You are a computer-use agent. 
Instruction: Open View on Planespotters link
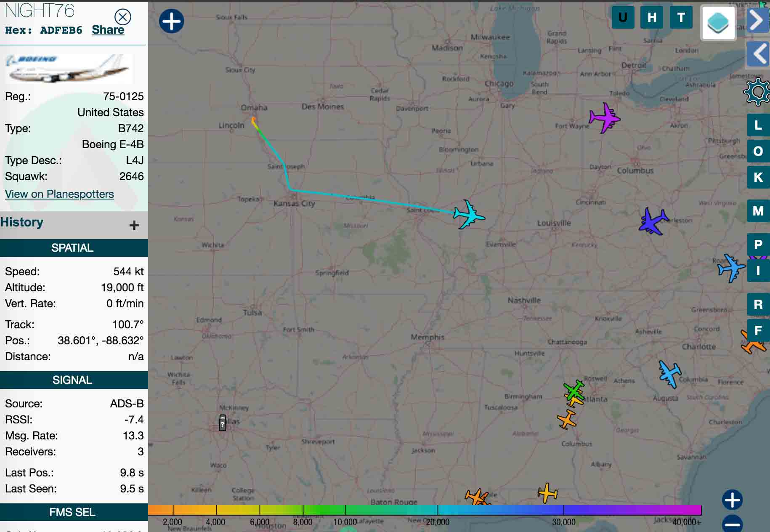pos(59,194)
